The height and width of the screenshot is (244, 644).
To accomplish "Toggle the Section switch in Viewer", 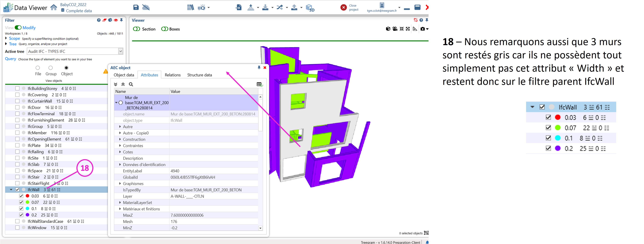I will [x=137, y=29].
